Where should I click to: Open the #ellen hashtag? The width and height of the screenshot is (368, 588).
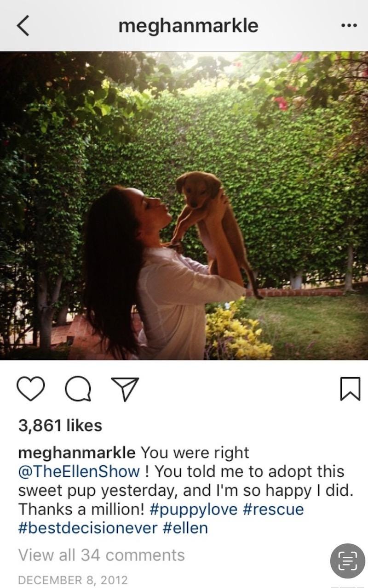pyautogui.click(x=185, y=528)
